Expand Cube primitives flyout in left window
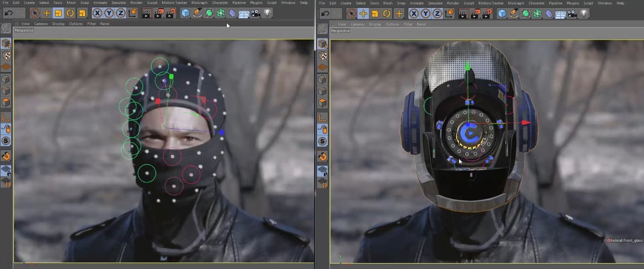Screen dimensions: 644x269 click(x=185, y=13)
